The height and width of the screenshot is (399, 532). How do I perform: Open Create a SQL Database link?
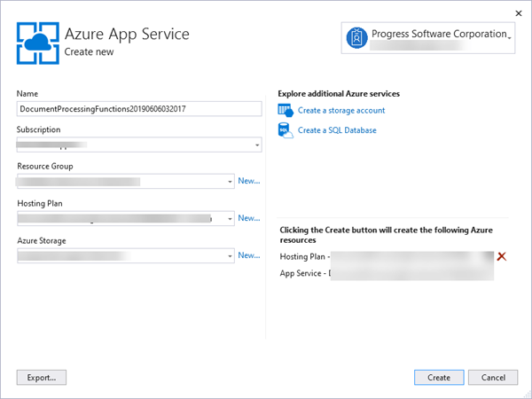(x=337, y=130)
